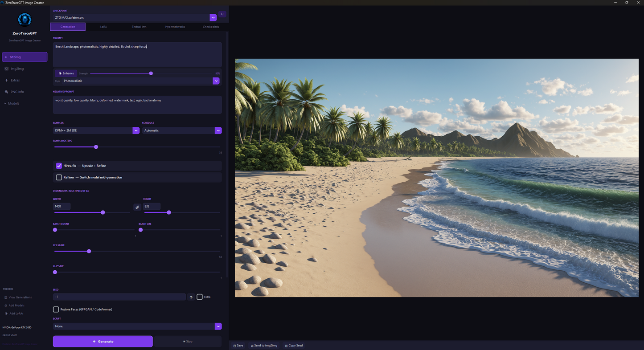The height and width of the screenshot is (350, 644).
Task: Click the Generate button
Action: pyautogui.click(x=103, y=342)
